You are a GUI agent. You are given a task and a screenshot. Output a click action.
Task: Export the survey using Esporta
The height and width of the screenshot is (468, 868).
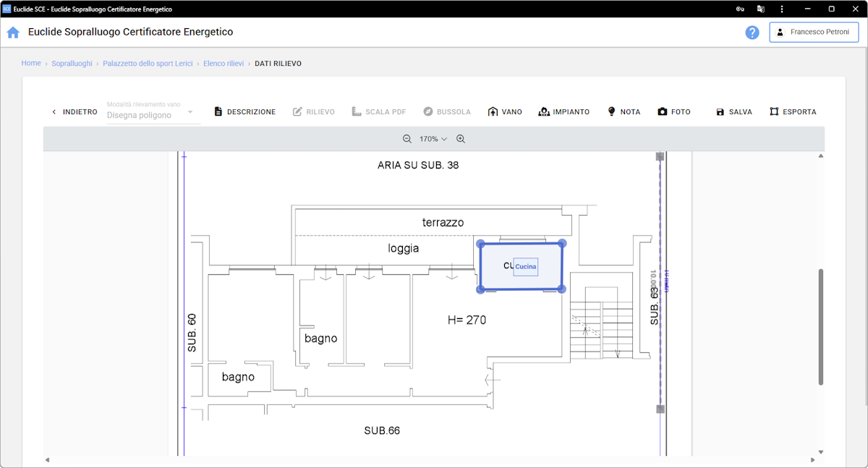793,112
